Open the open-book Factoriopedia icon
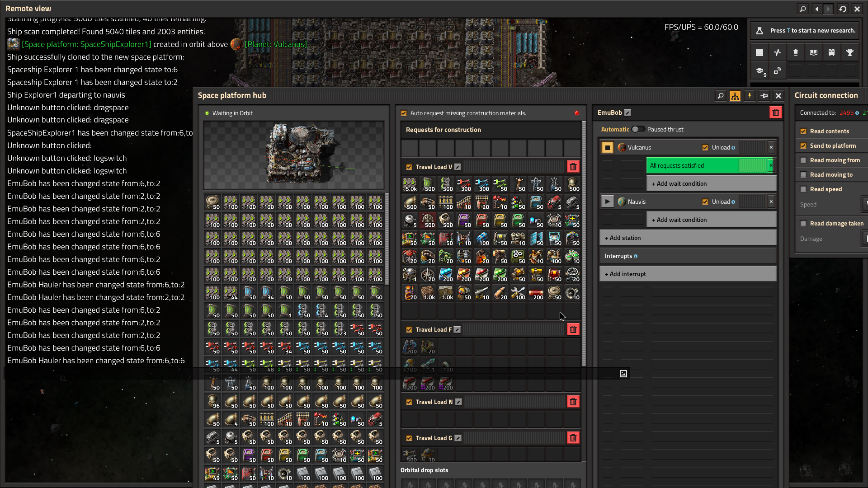This screenshot has width=868, height=488. [x=814, y=52]
